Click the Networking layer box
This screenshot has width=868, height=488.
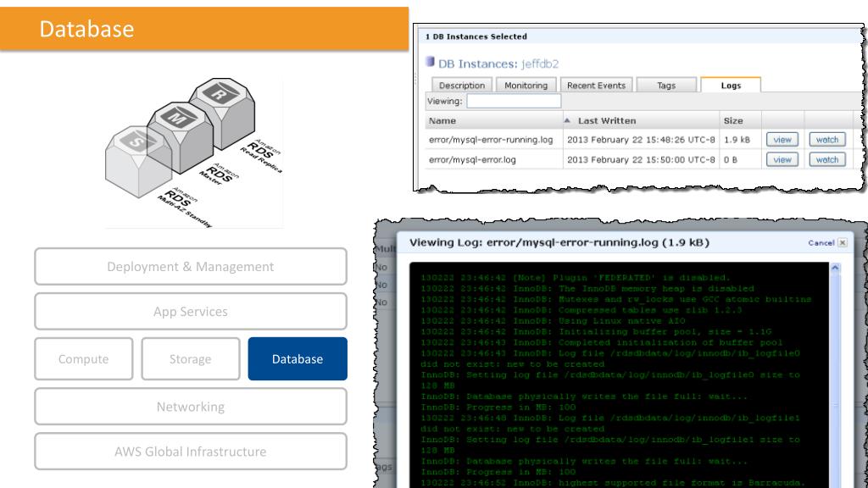[191, 407]
